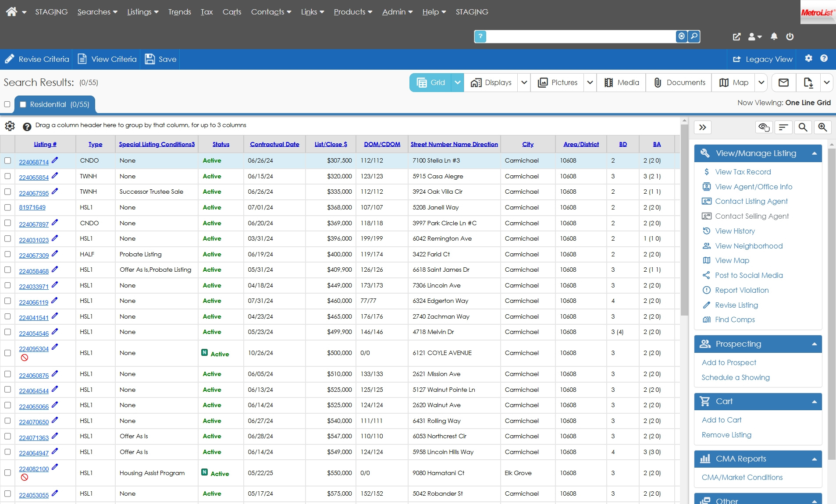Edit listing 224068714 with pencil icon

point(55,160)
